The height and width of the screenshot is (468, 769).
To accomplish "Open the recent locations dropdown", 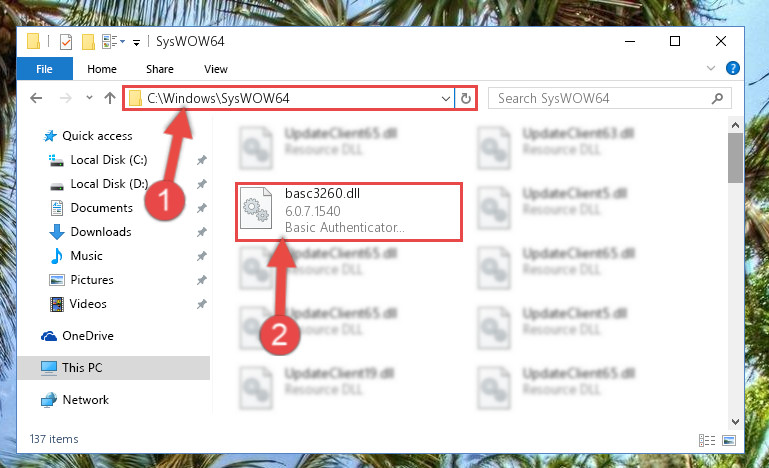I will click(89, 98).
